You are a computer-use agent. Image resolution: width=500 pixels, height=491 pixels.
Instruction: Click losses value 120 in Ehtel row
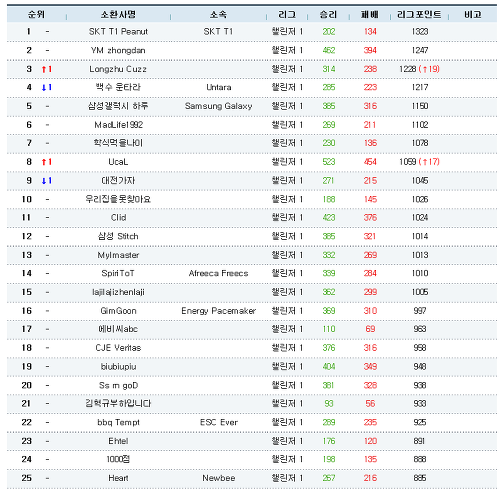coord(370,441)
